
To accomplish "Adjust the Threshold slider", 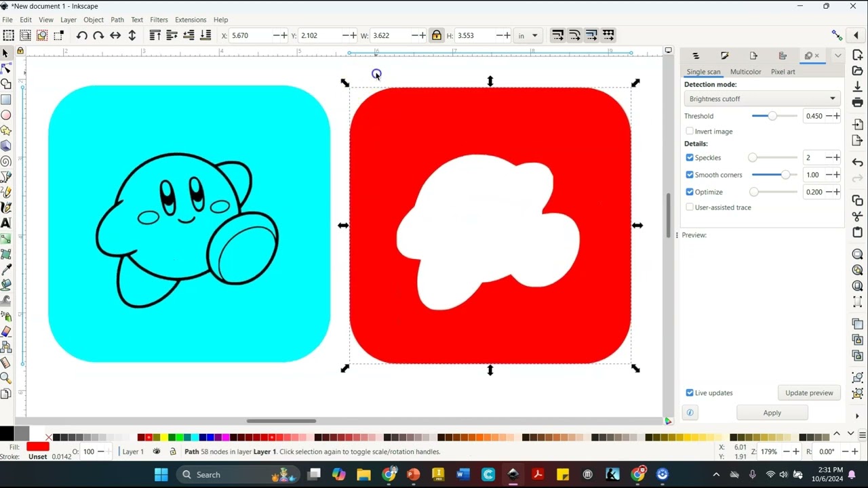I will [774, 116].
